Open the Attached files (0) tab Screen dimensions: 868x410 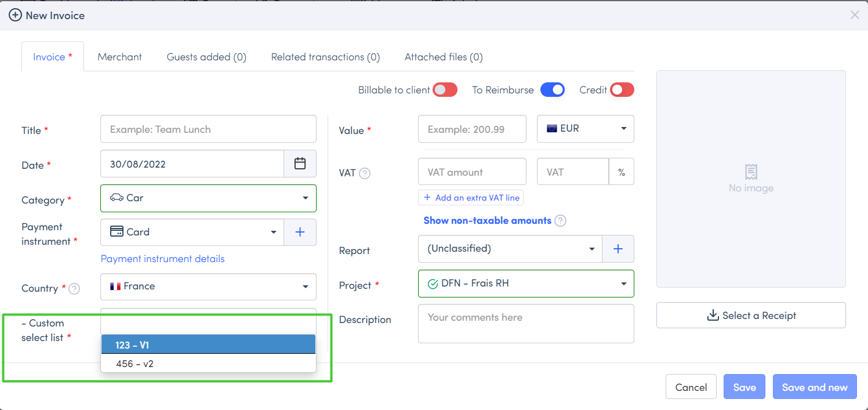pyautogui.click(x=444, y=57)
